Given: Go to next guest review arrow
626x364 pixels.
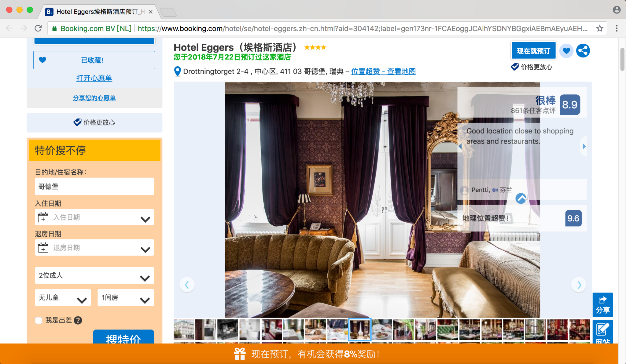Looking at the screenshot, I should tap(584, 146).
